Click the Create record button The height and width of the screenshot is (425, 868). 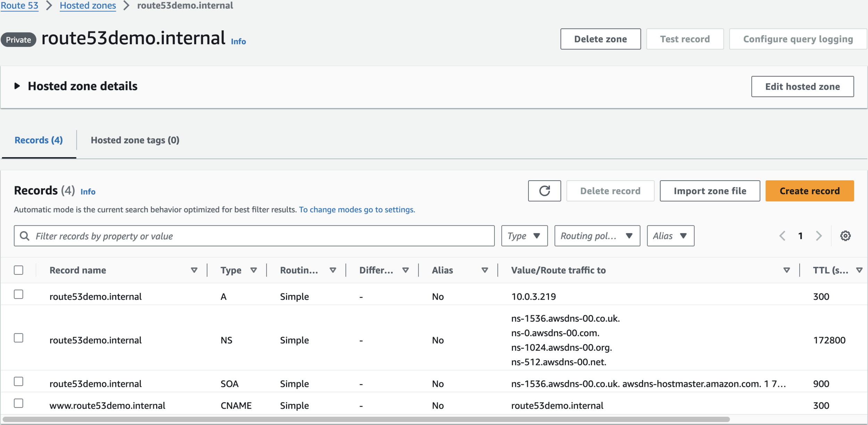[x=809, y=191]
